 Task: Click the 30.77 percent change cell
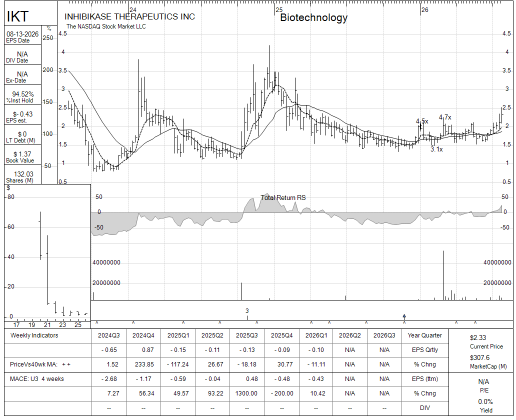click(284, 364)
